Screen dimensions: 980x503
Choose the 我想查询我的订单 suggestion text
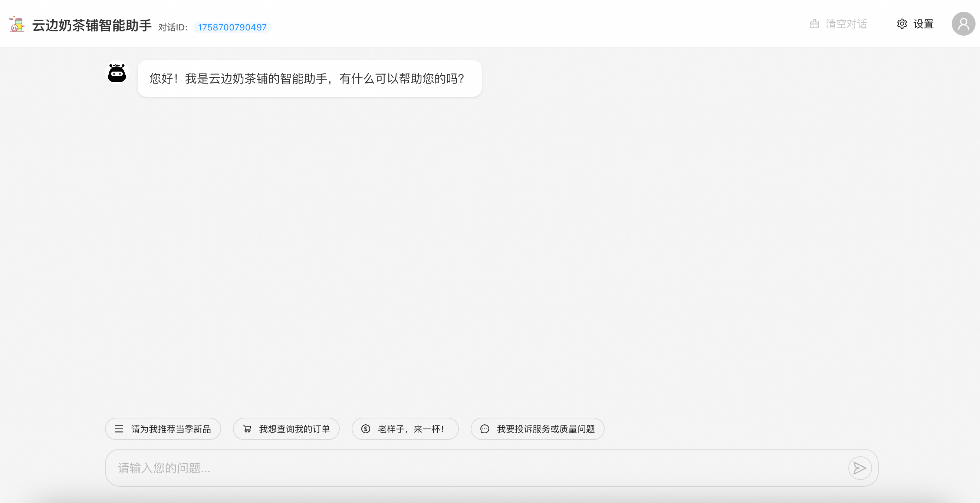(294, 429)
